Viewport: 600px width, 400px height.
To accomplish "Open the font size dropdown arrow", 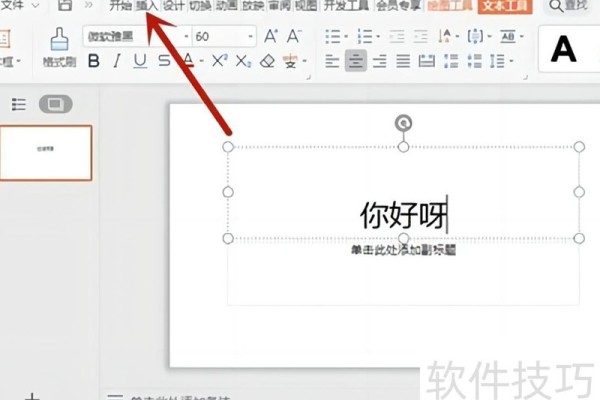I will [250, 37].
